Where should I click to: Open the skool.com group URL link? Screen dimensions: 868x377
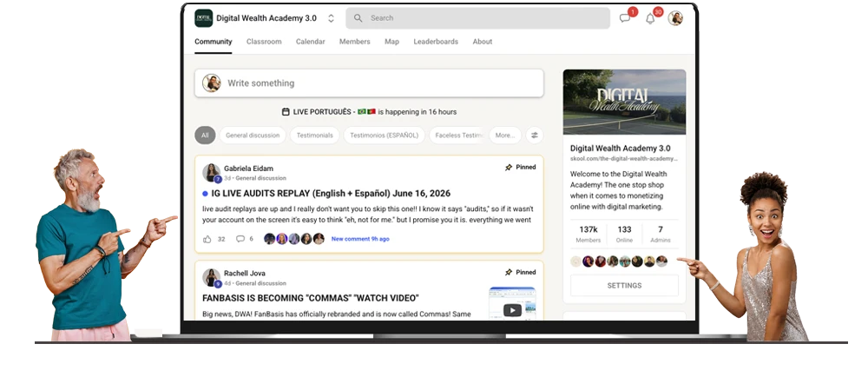pos(624,158)
